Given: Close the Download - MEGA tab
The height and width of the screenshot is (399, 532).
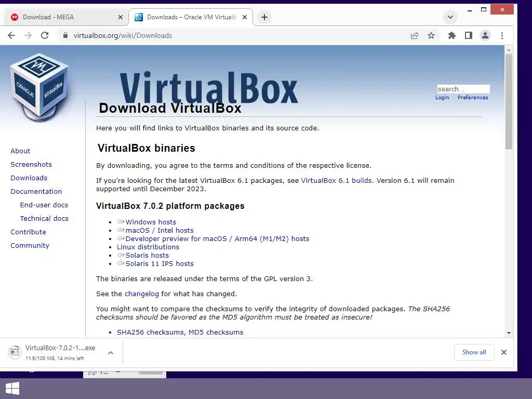Looking at the screenshot, I should [x=121, y=17].
